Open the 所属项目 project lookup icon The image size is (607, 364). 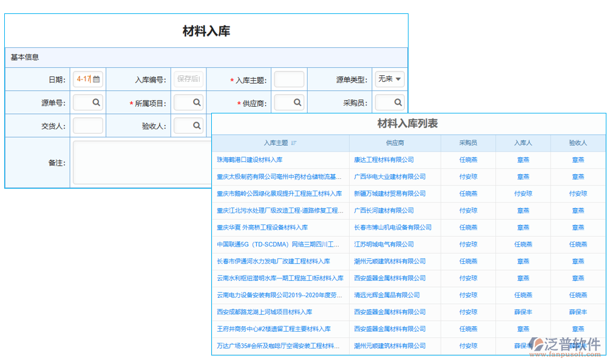pos(195,102)
